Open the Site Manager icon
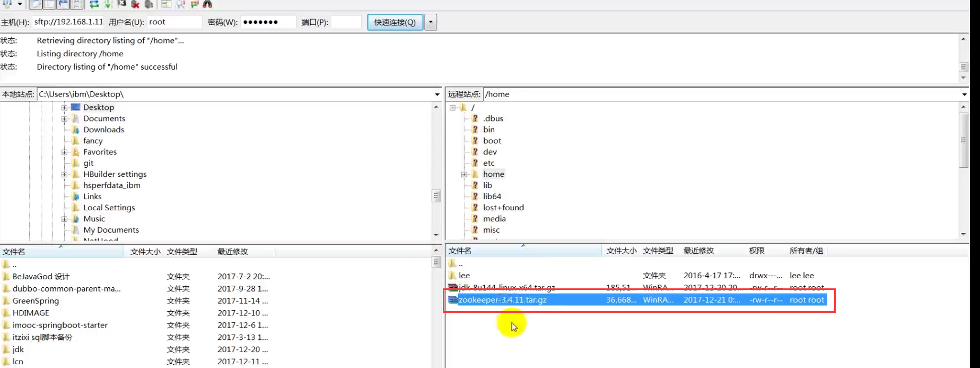This screenshot has width=980, height=368. coord(7,4)
